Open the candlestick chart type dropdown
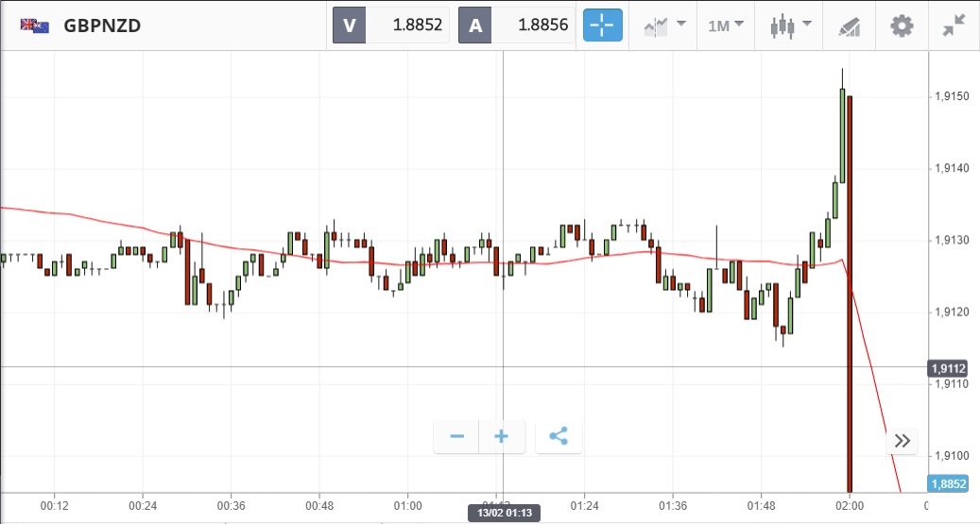Screen dimensions: 980x524 click(790, 25)
